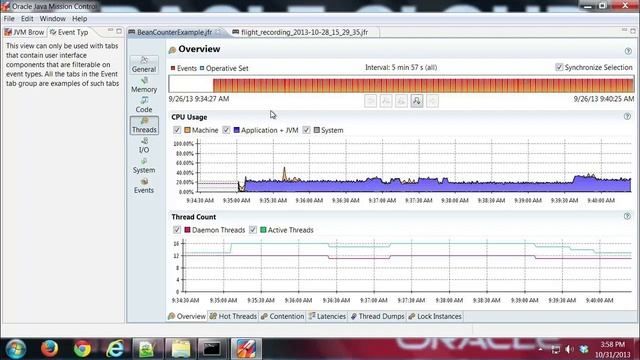
Task: Show hidden system tray icons
Action: pyautogui.click(x=540, y=349)
